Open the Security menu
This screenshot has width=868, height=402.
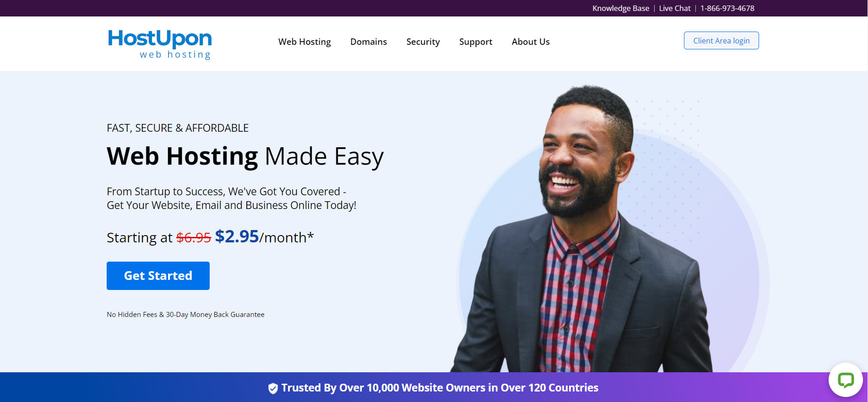click(423, 42)
